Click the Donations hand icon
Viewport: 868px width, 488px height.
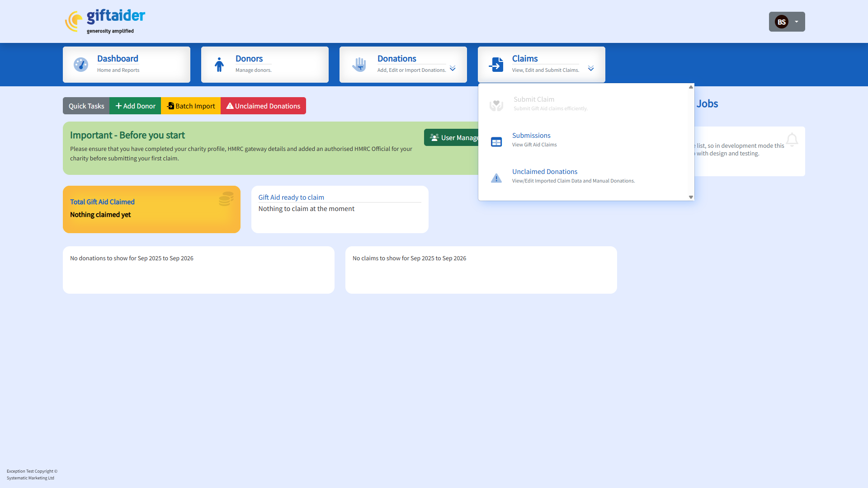click(359, 65)
